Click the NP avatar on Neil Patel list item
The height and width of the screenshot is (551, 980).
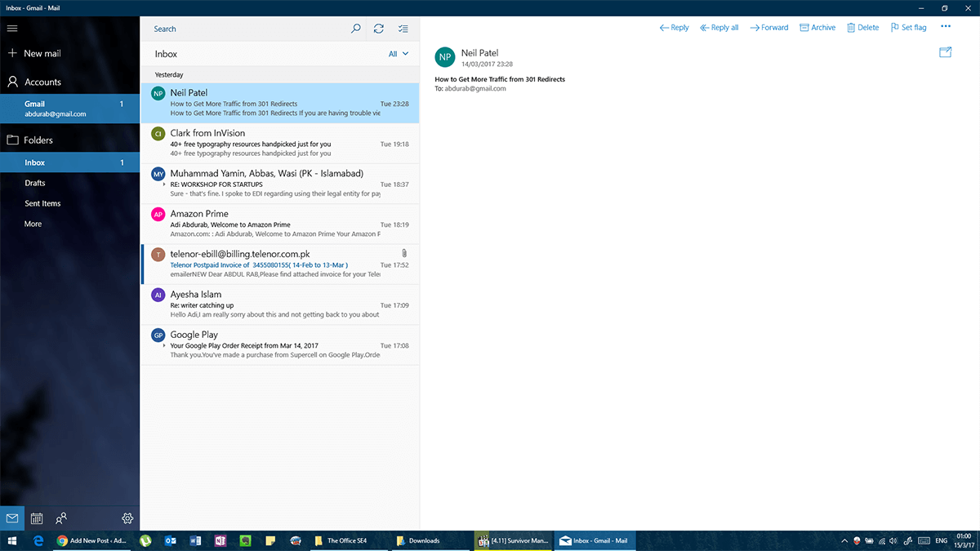(x=158, y=93)
